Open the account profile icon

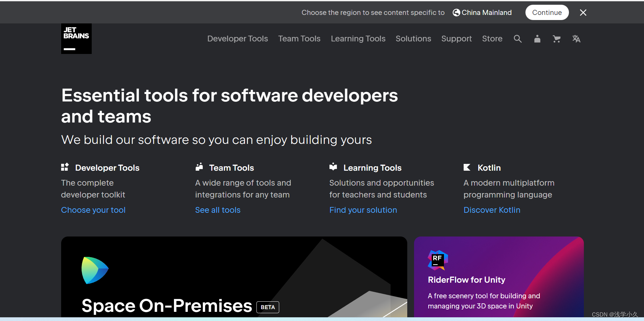click(537, 39)
